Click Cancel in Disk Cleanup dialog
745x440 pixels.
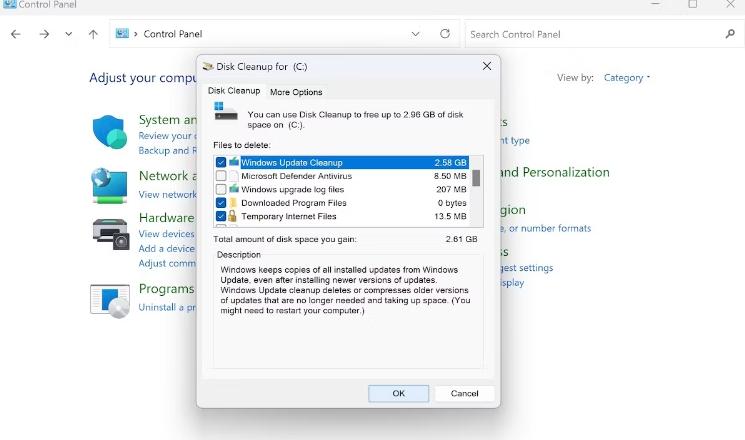coord(464,393)
